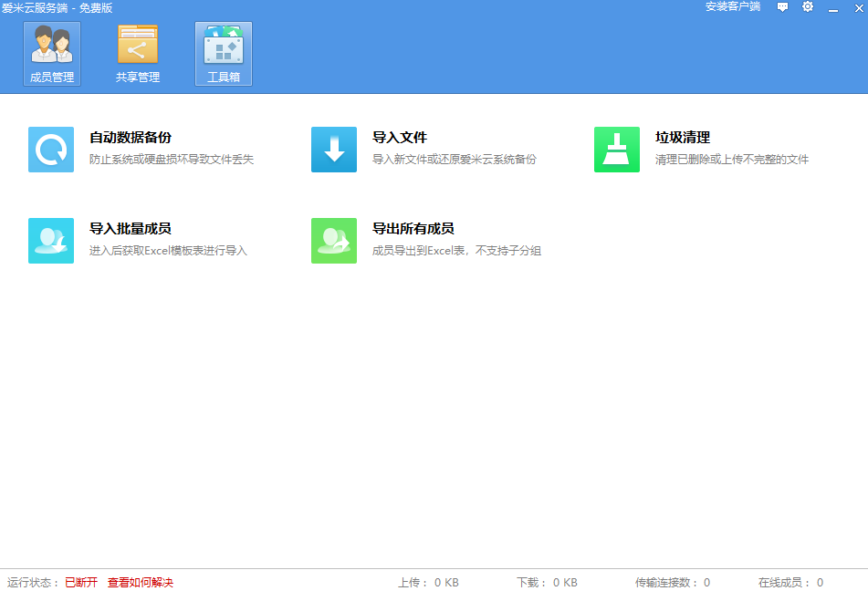Launch 垃圾清理 by its title text
The height and width of the screenshot is (591, 868).
tap(683, 138)
